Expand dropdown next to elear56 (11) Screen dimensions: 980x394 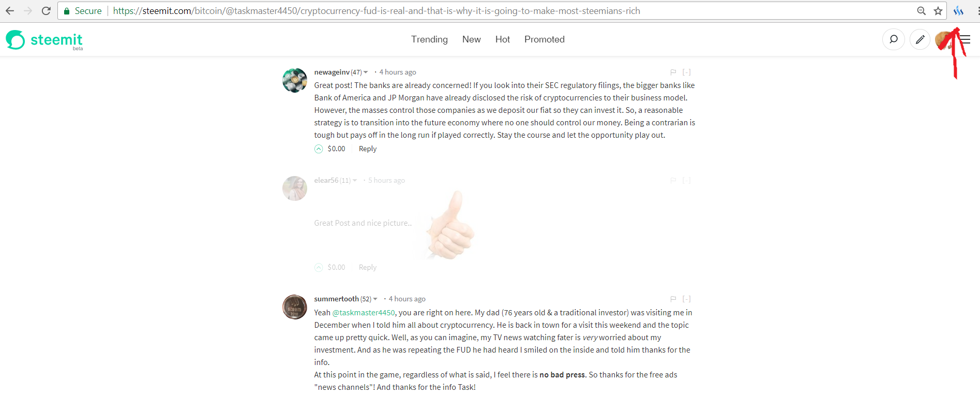click(x=354, y=181)
